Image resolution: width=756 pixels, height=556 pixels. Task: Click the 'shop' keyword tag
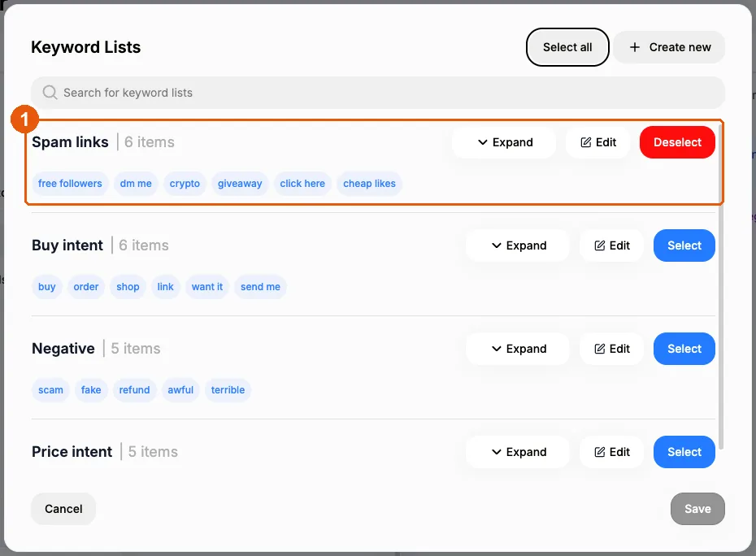click(128, 287)
